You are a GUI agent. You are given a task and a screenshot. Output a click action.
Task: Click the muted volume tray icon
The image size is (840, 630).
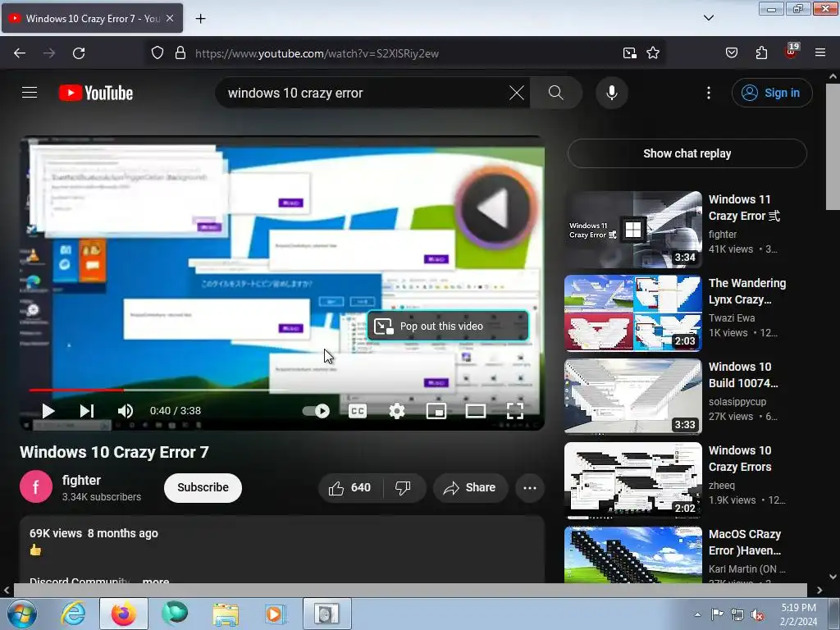[757, 615]
